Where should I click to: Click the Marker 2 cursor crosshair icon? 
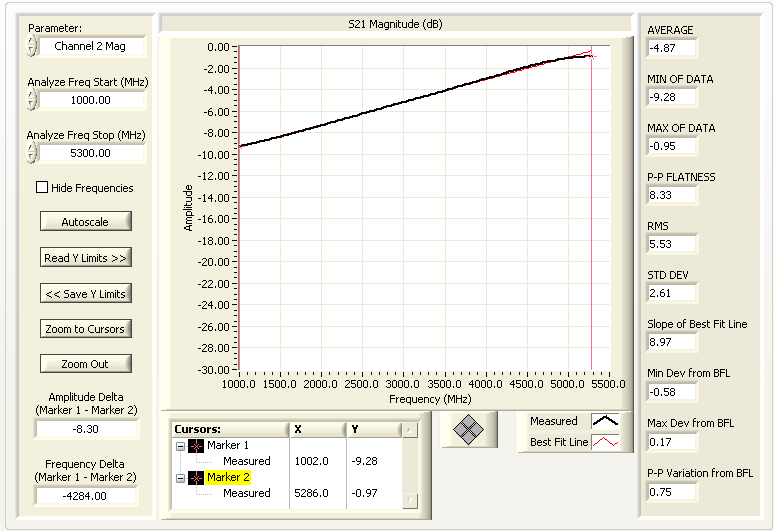196,478
